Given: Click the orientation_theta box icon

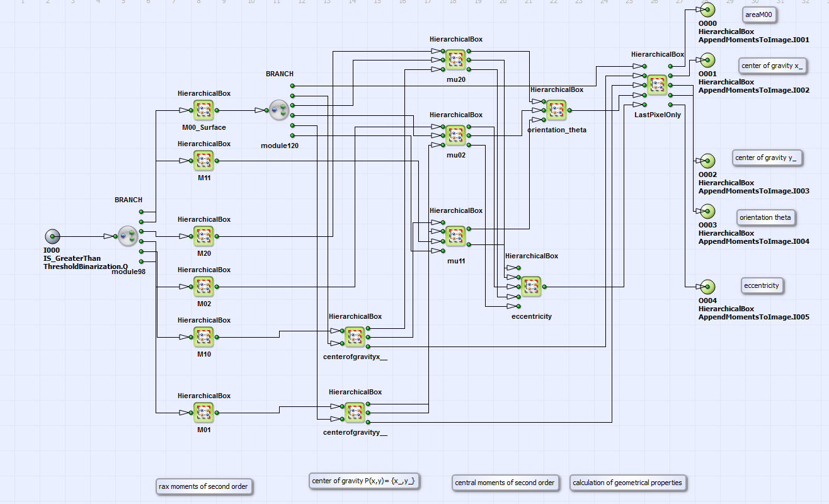Looking at the screenshot, I should pyautogui.click(x=556, y=110).
